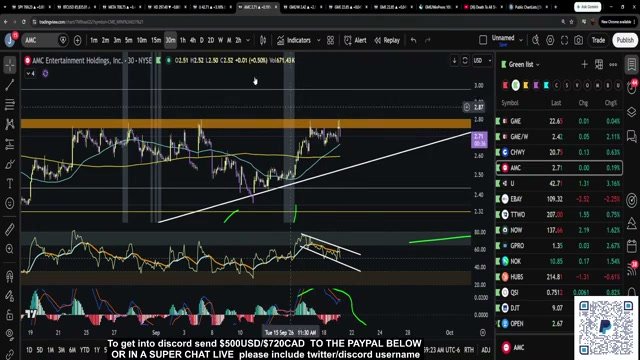Set chart range to 6M
The height and width of the screenshot is (360, 640).
coord(72,350)
